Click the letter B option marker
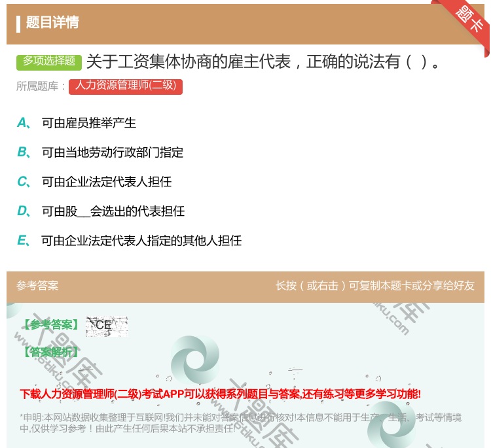491x448 pixels. coord(24,152)
